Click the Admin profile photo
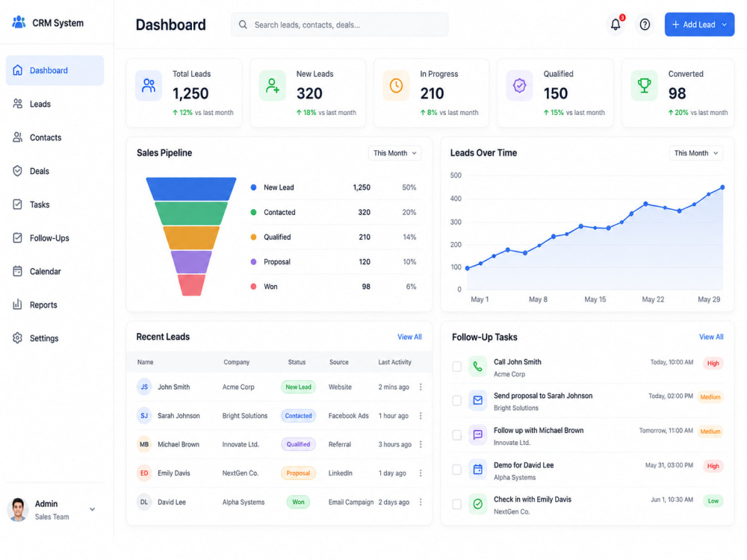Screen dimensions: 747x560 coord(18,509)
